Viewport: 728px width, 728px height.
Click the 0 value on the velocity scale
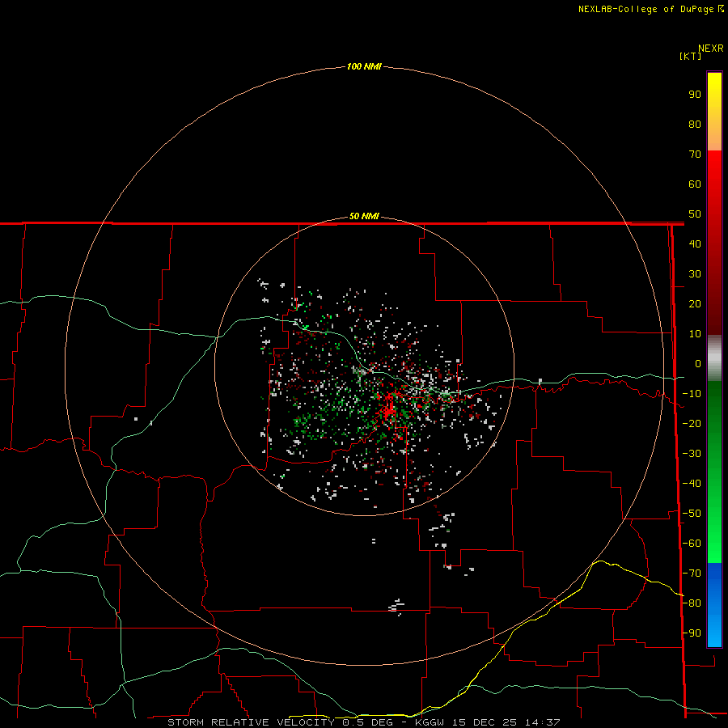[x=698, y=363]
